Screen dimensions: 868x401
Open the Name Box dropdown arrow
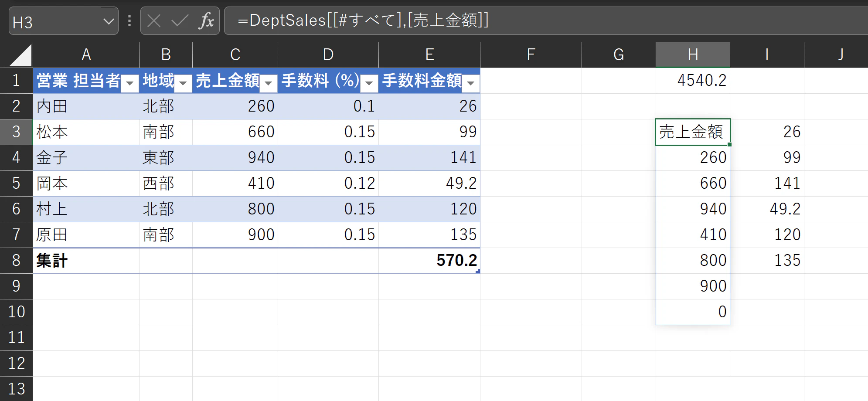coord(109,21)
